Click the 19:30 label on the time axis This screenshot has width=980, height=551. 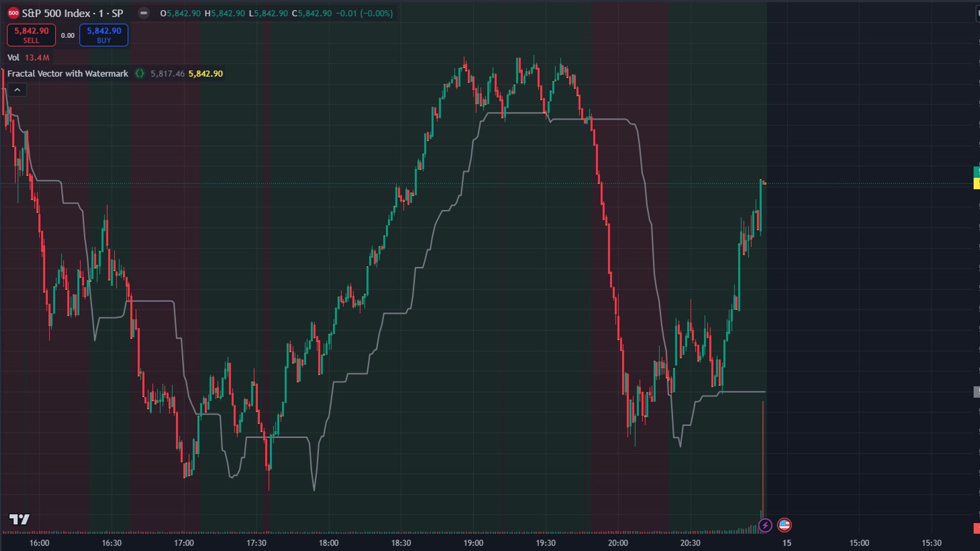tap(546, 543)
